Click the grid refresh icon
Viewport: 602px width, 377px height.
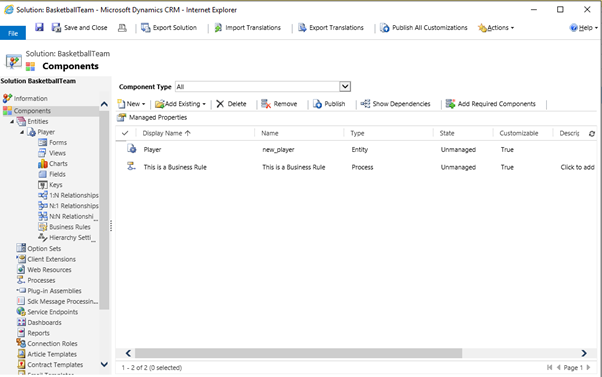pyautogui.click(x=592, y=134)
